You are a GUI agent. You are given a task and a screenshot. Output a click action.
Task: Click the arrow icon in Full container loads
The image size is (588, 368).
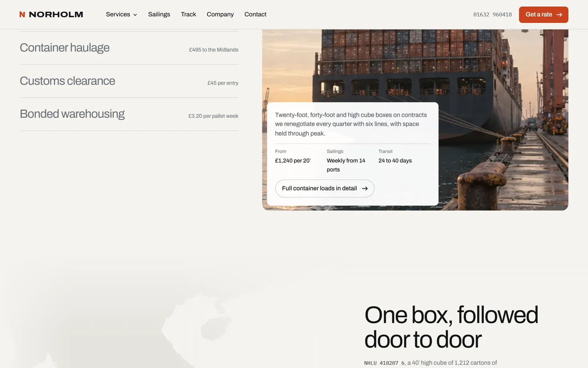(x=365, y=188)
